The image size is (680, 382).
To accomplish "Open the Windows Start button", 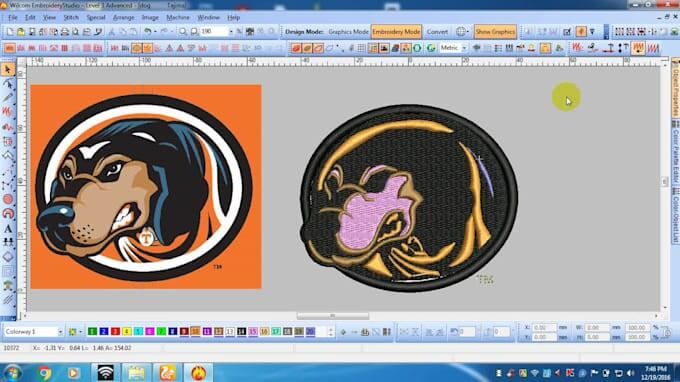I will coord(13,372).
